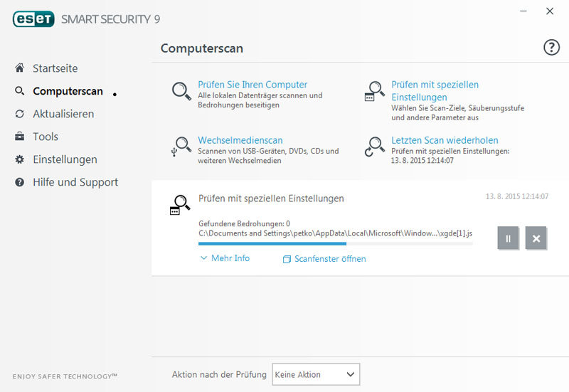Expand Mehr Info scan details

click(225, 258)
